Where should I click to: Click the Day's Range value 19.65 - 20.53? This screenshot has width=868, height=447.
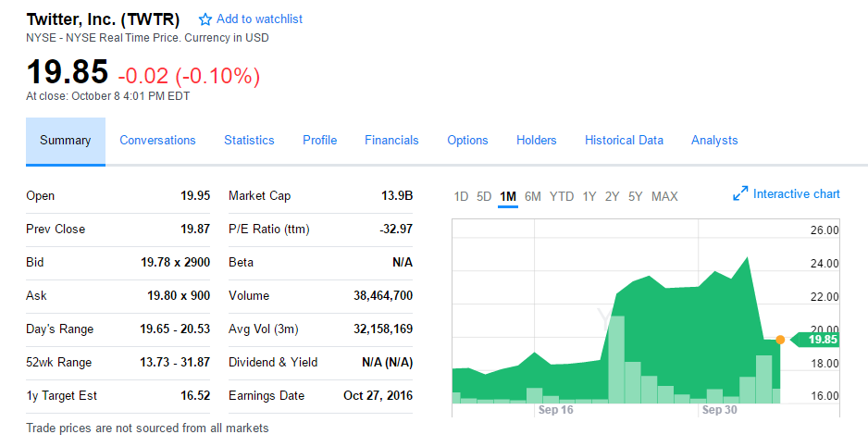175,329
